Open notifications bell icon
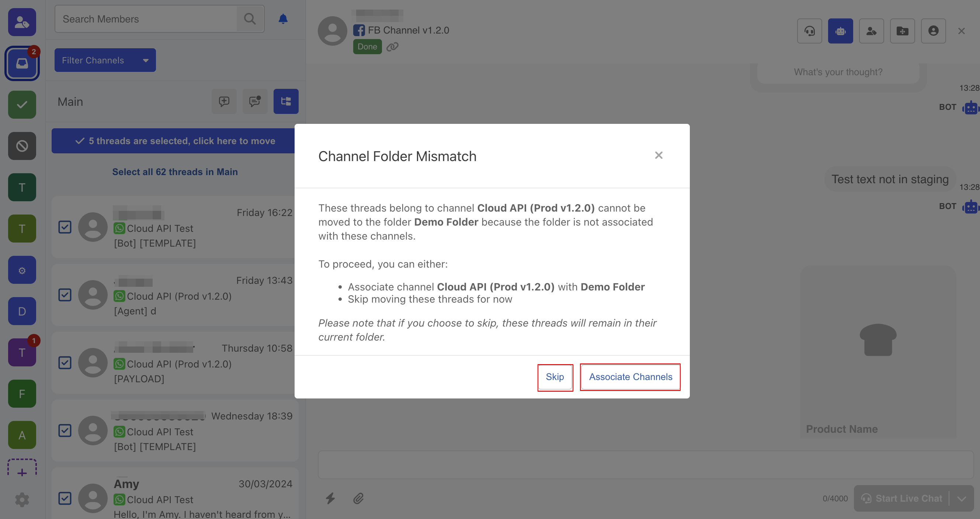980x519 pixels. point(283,19)
